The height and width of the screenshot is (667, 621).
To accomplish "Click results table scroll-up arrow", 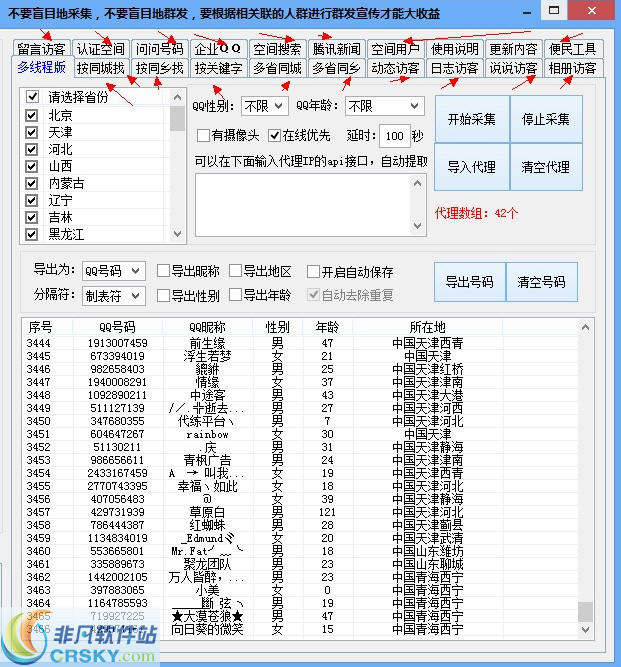I will click(585, 327).
